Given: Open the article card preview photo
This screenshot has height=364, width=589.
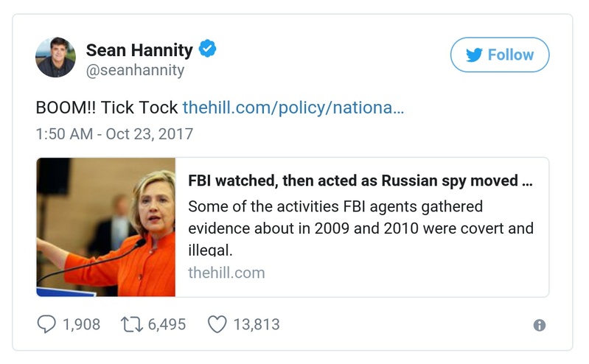Looking at the screenshot, I should [106, 227].
